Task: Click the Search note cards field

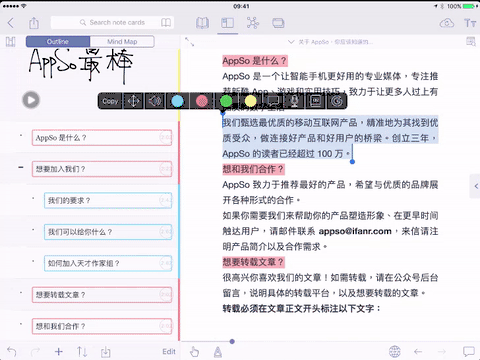Action: [112, 23]
